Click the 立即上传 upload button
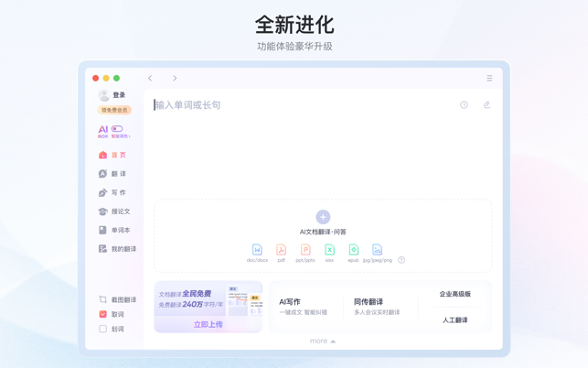The height and width of the screenshot is (368, 588). [x=208, y=324]
